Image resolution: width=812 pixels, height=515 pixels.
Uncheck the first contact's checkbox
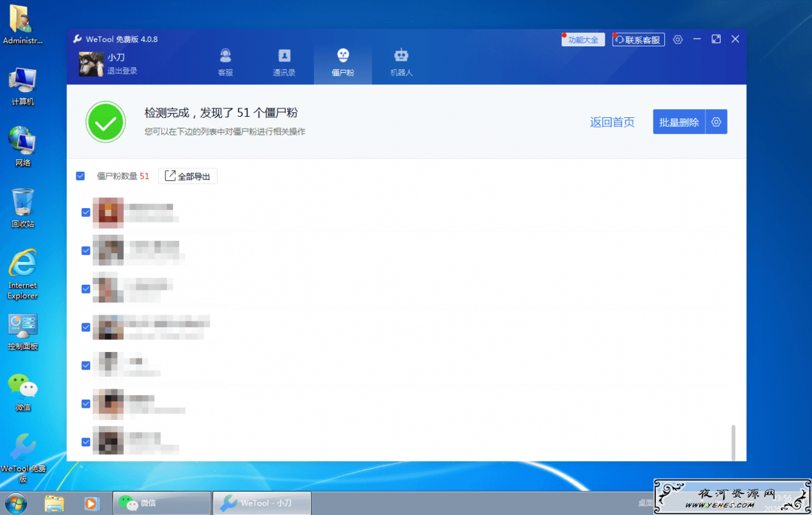tap(86, 212)
